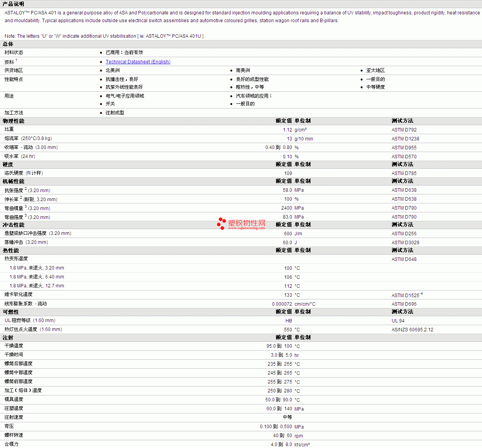This screenshot has width=482, height=448.
Task: Click the 物理性能 section header
Action: coord(14,121)
